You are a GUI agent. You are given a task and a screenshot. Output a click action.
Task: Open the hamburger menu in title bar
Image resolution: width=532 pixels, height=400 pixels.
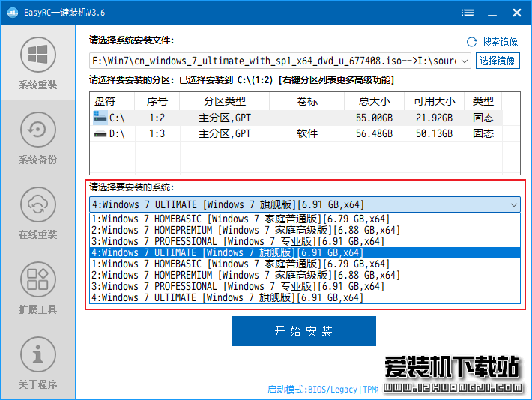(x=468, y=13)
